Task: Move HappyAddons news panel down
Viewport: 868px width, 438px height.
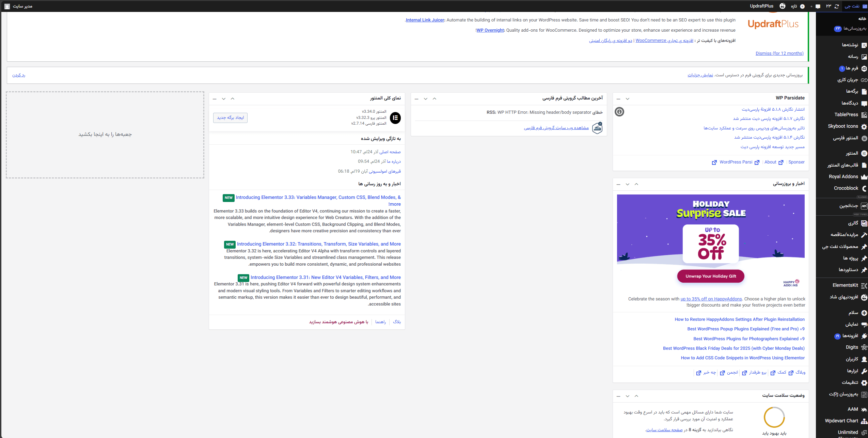Action: tap(627, 184)
